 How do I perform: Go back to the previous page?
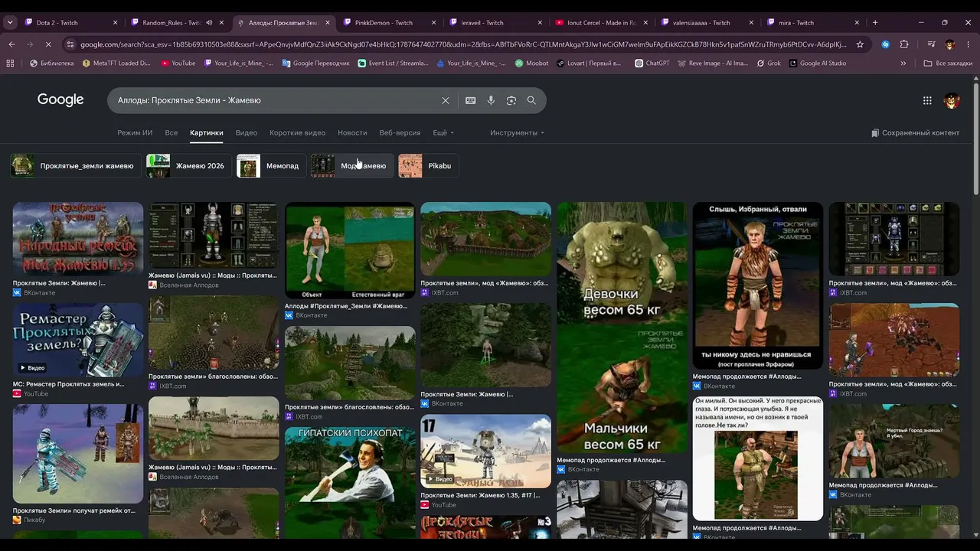(x=11, y=44)
